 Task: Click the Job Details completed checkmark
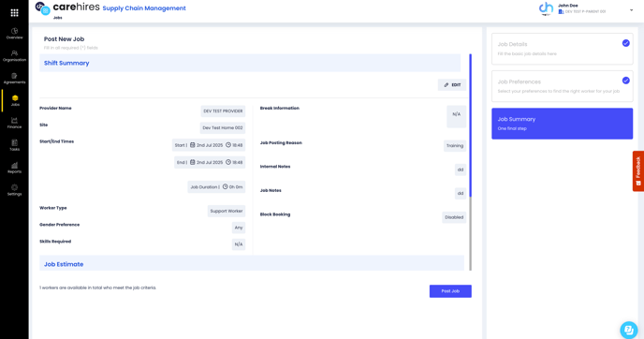pos(625,43)
